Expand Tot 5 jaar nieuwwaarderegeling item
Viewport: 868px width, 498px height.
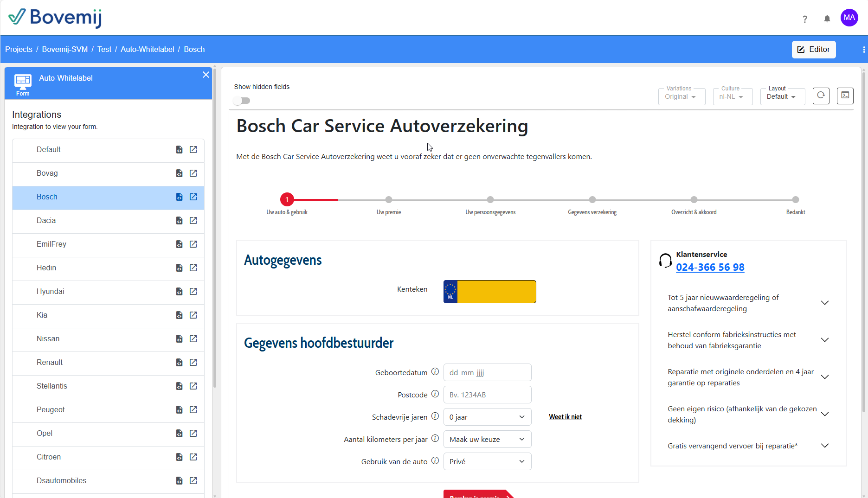pos(748,303)
